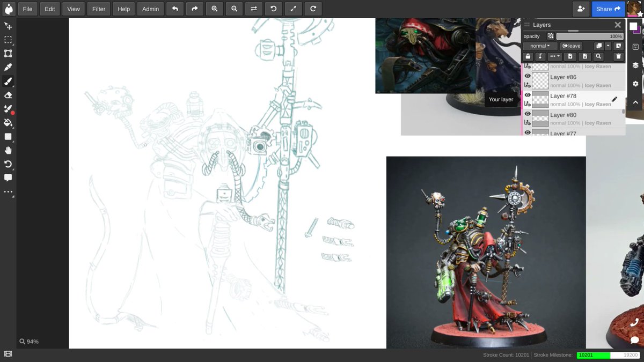The image size is (644, 362).
Task: Export the layer with the download button
Action: coord(584,56)
